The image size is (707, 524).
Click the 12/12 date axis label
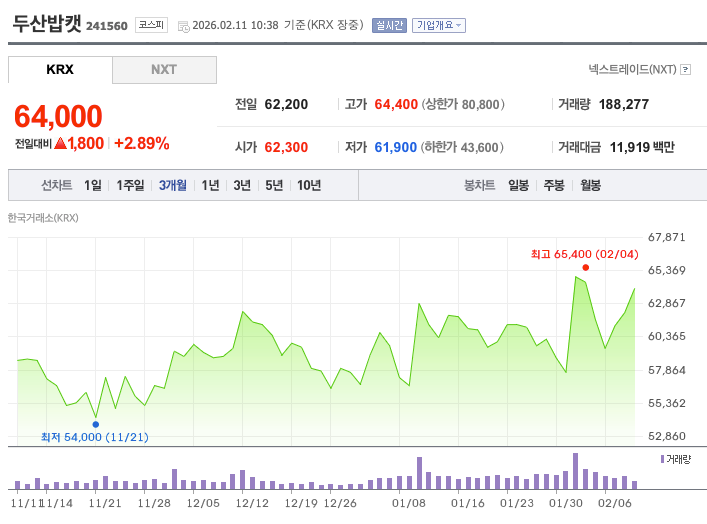point(252,503)
